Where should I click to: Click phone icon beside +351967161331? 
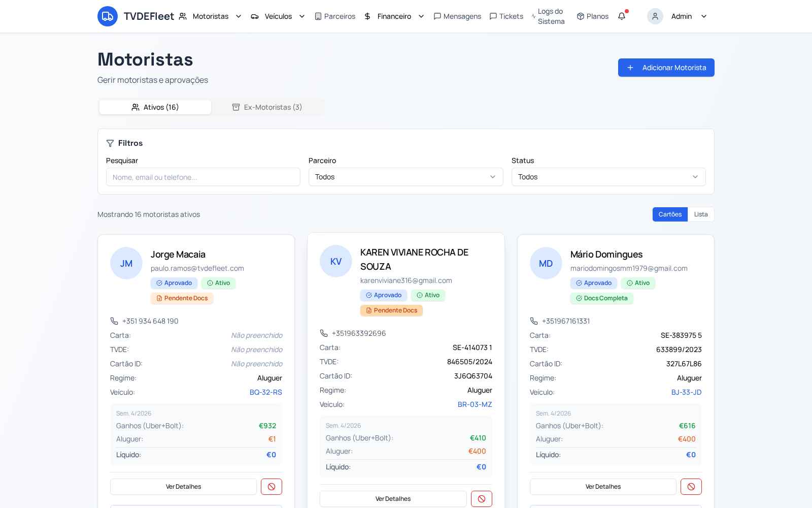534,321
